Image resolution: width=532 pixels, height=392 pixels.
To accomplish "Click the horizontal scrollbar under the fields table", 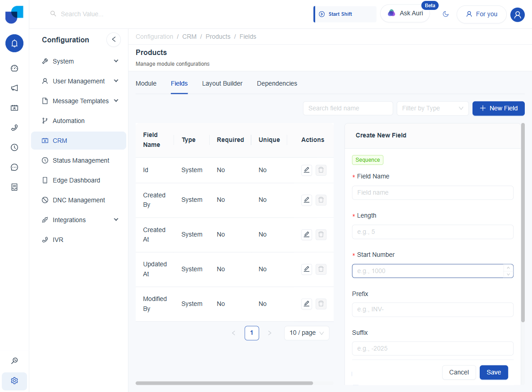I will tap(224, 383).
